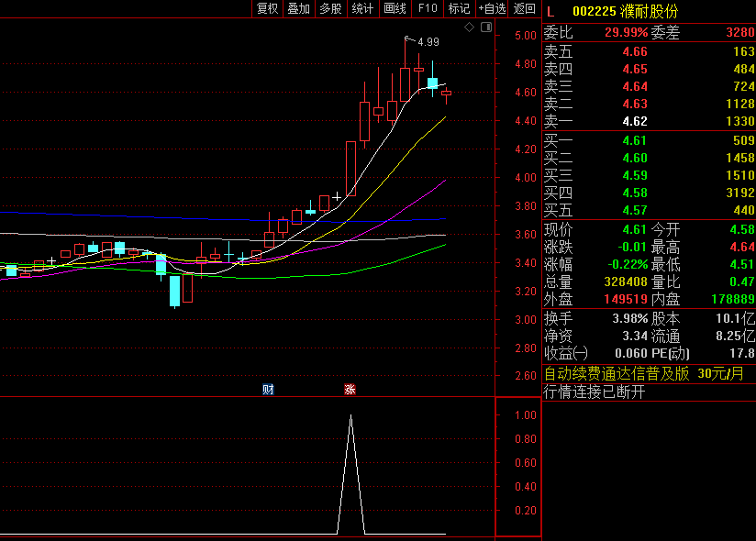Open the 复权 toolbar option
Image resolution: width=756 pixels, height=541 pixels.
point(268,8)
